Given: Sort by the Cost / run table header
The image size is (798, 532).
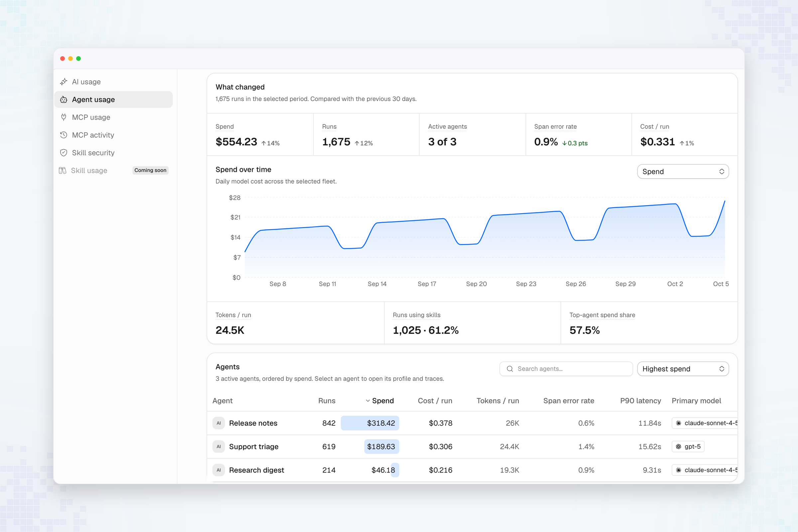Looking at the screenshot, I should (x=435, y=401).
